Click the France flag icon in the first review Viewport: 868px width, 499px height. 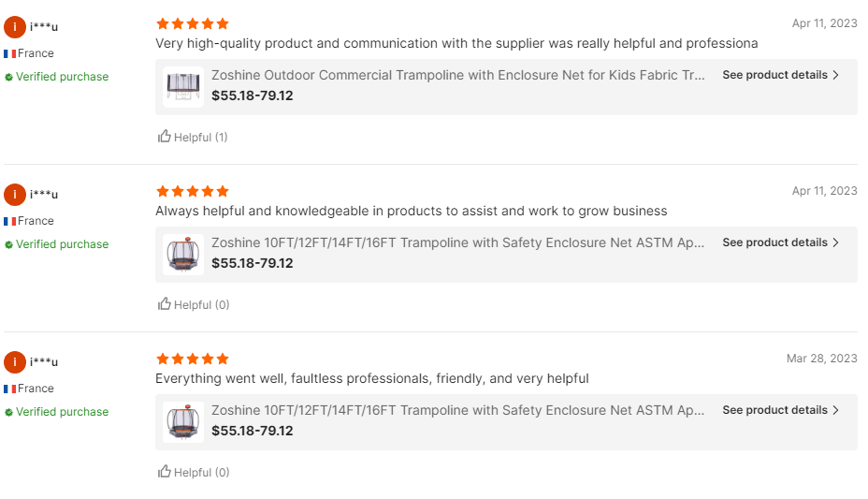tap(9, 54)
